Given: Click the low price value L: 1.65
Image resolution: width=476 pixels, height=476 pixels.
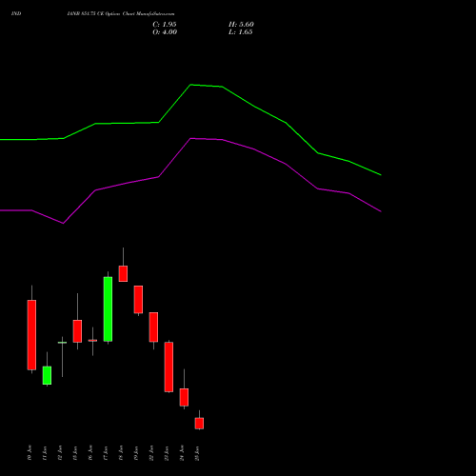Looking at the screenshot, I should pyautogui.click(x=241, y=32).
